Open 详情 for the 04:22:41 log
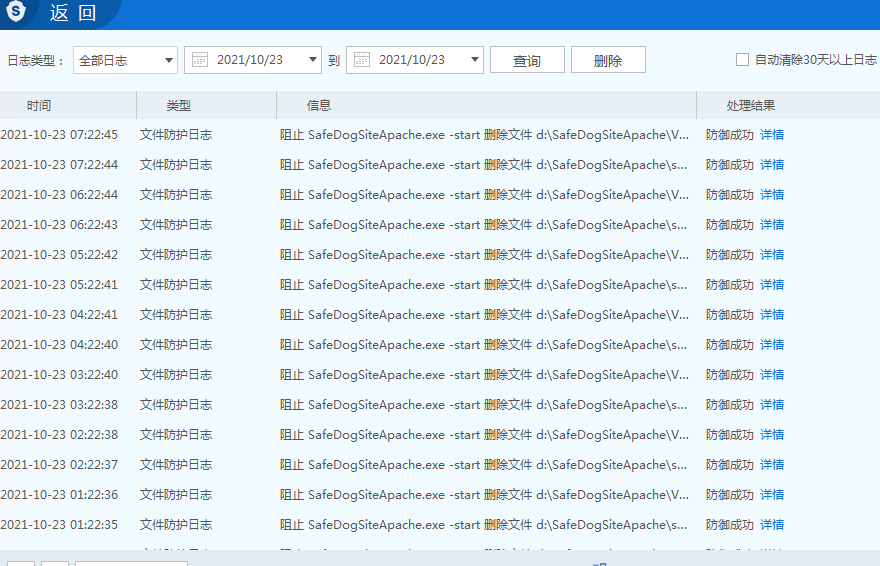This screenshot has height=566, width=880. [772, 315]
